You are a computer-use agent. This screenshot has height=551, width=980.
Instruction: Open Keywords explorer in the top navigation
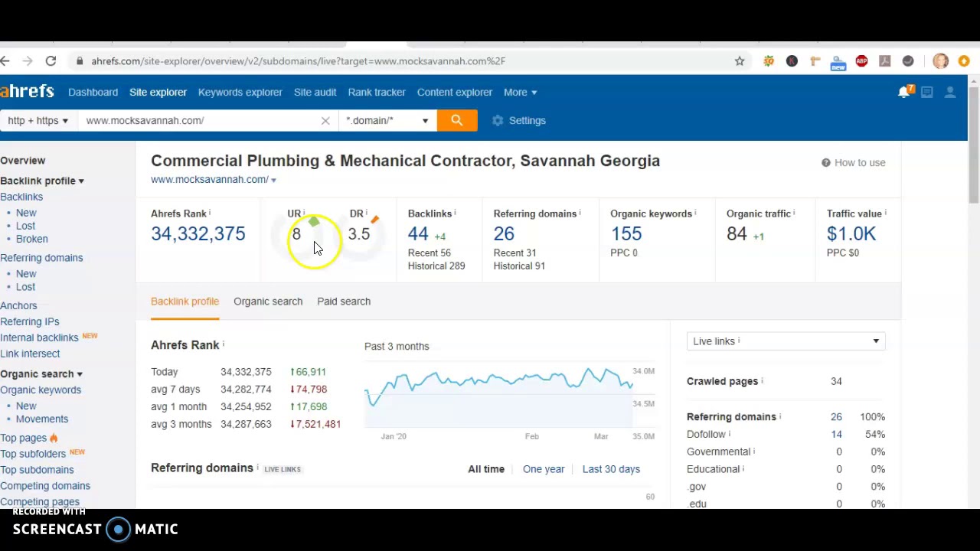tap(240, 92)
